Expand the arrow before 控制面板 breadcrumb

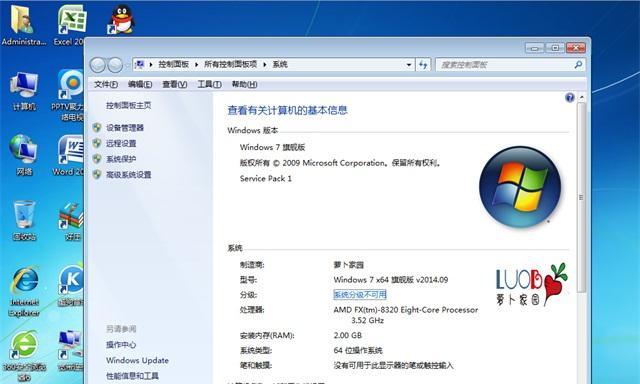point(151,64)
